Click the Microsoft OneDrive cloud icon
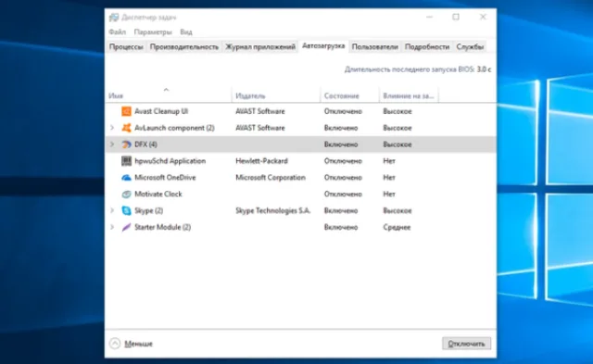The height and width of the screenshot is (364, 593). [x=126, y=178]
